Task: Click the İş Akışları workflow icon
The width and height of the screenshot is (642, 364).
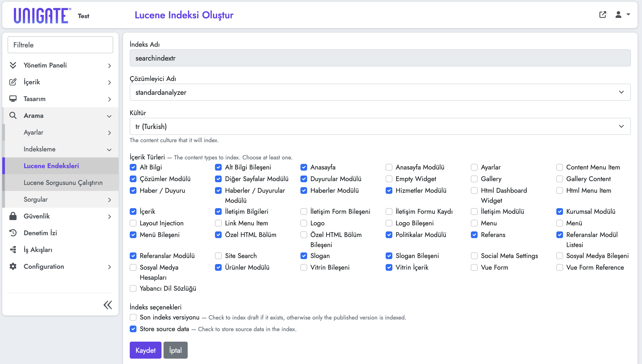Action: click(13, 250)
